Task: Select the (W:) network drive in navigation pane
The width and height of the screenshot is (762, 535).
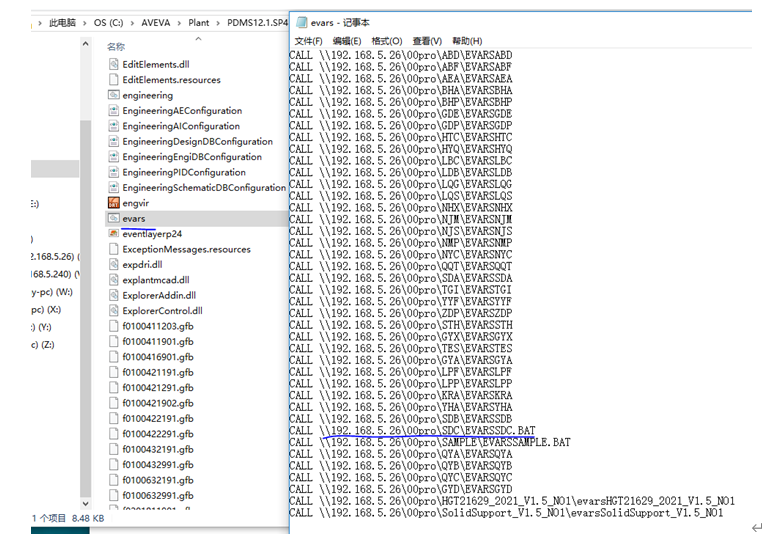Action: 52,292
